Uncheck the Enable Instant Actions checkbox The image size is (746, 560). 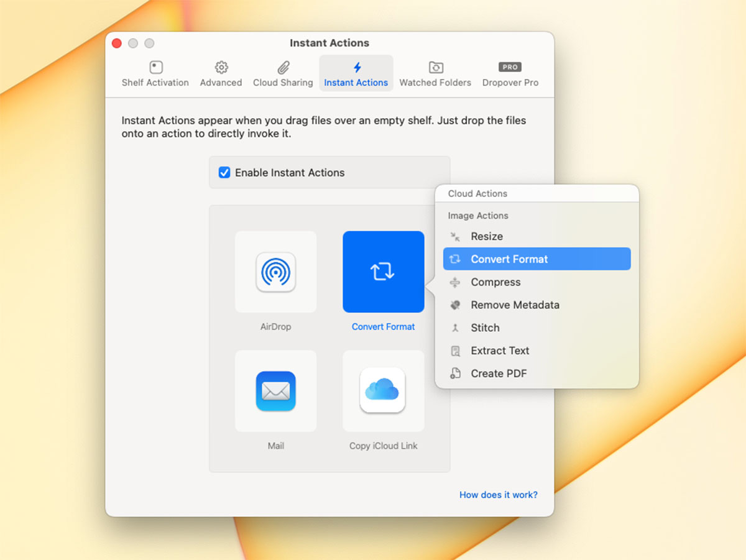[x=224, y=173]
